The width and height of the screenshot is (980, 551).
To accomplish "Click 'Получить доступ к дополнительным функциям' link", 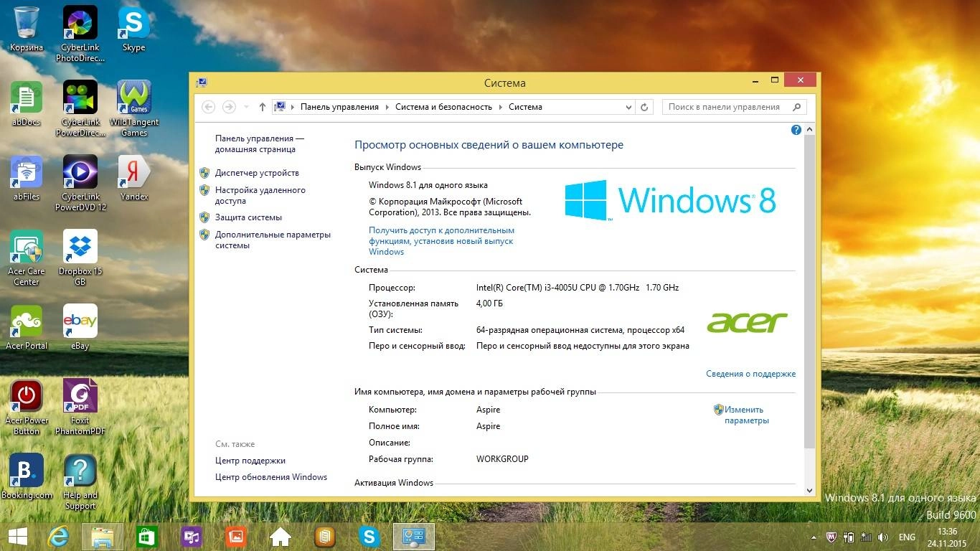I will pyautogui.click(x=441, y=241).
